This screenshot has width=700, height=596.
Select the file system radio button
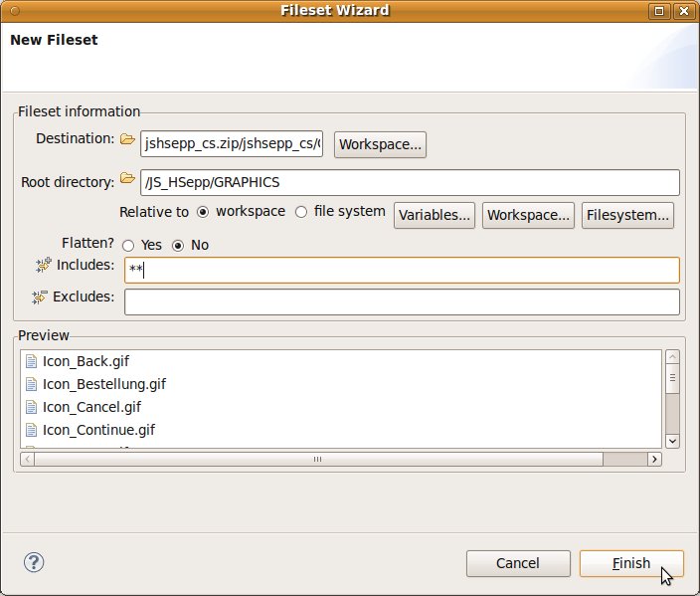[x=301, y=212]
